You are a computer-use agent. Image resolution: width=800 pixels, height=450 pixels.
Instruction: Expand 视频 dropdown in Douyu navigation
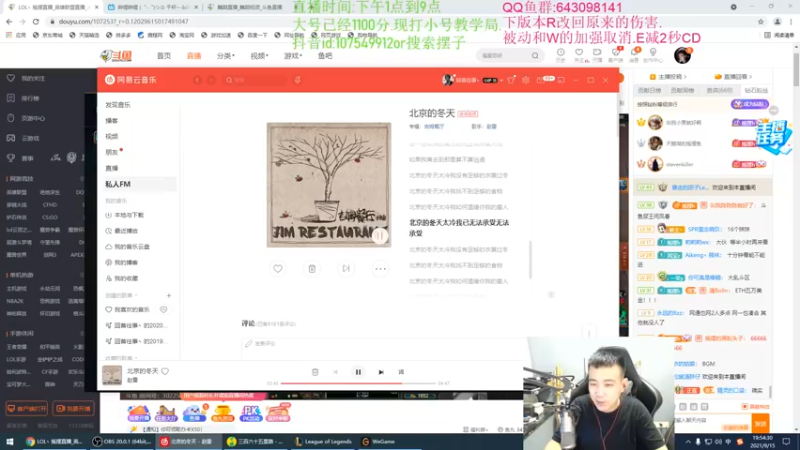[259, 56]
